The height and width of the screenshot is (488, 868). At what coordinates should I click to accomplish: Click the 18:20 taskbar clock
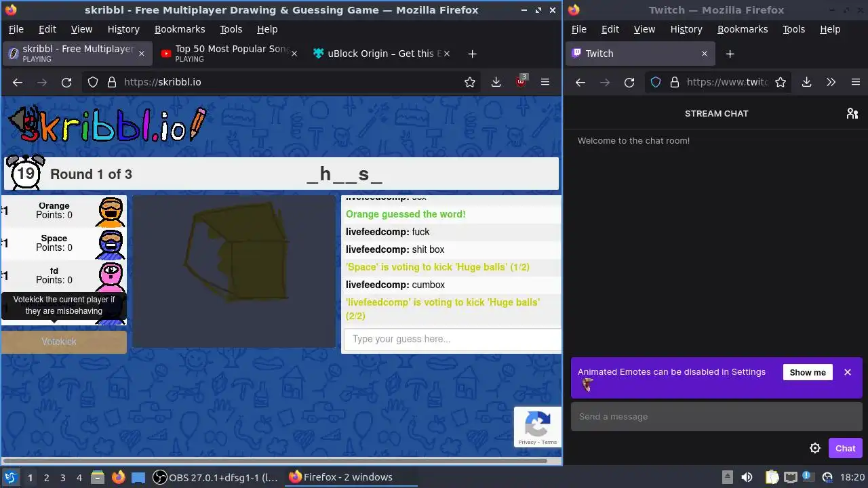852,477
